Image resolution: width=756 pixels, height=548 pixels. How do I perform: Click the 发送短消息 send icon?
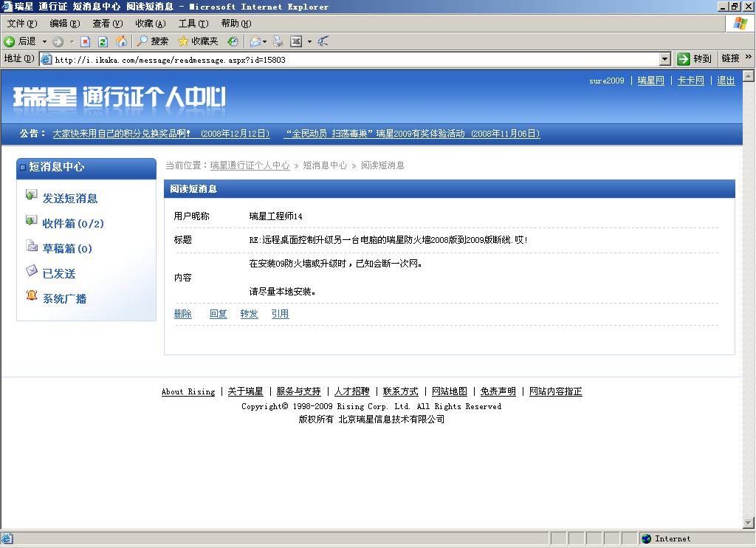point(31,195)
